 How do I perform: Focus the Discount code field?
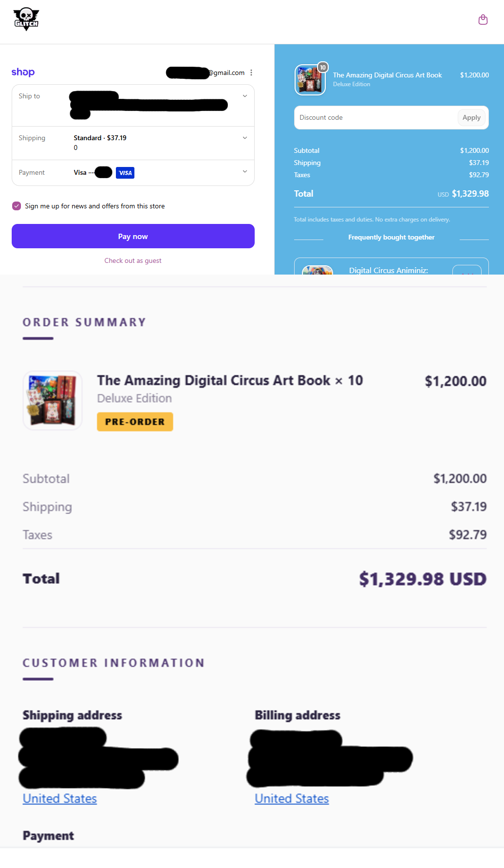coord(375,117)
